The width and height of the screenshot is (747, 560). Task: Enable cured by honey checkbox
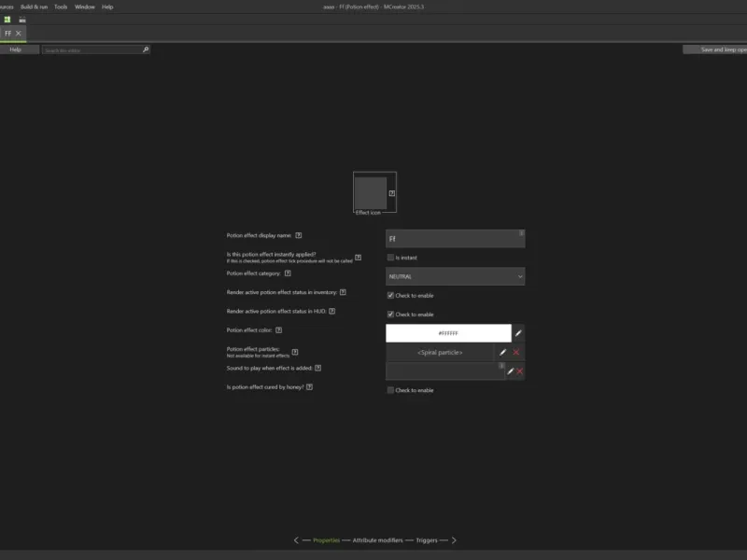click(390, 390)
